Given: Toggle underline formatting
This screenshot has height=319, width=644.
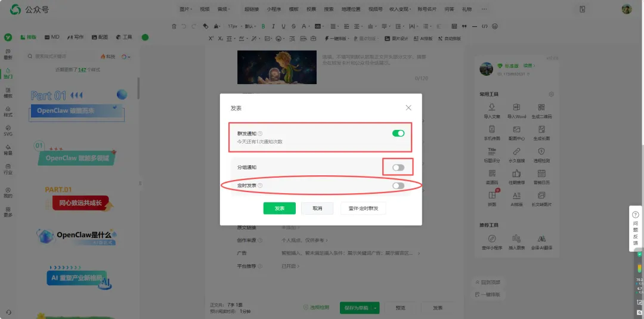Looking at the screenshot, I should tap(283, 26).
